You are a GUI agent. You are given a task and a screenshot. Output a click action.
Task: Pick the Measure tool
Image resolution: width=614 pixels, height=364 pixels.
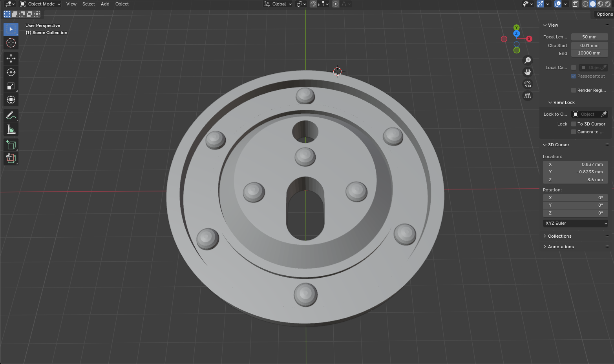[x=11, y=129]
